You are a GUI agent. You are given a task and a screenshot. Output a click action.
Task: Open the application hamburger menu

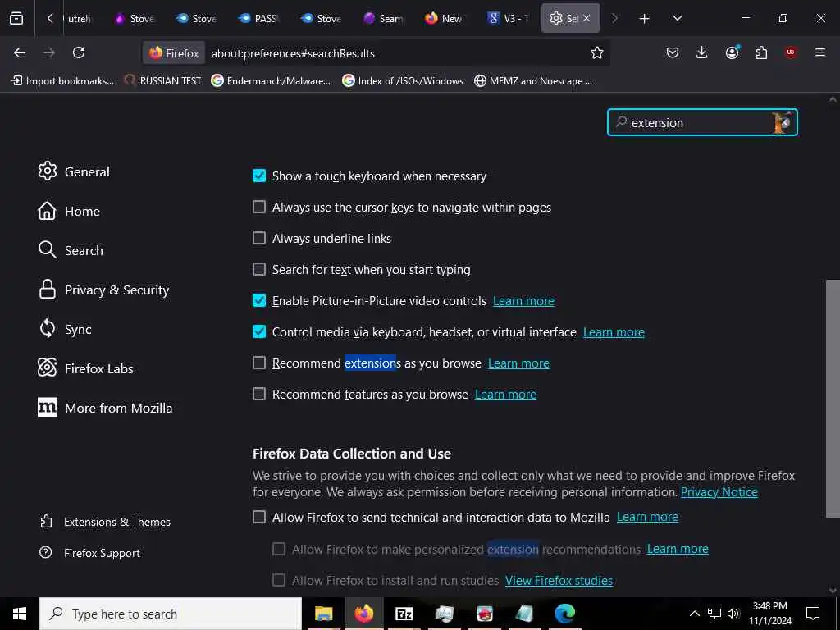point(820,52)
